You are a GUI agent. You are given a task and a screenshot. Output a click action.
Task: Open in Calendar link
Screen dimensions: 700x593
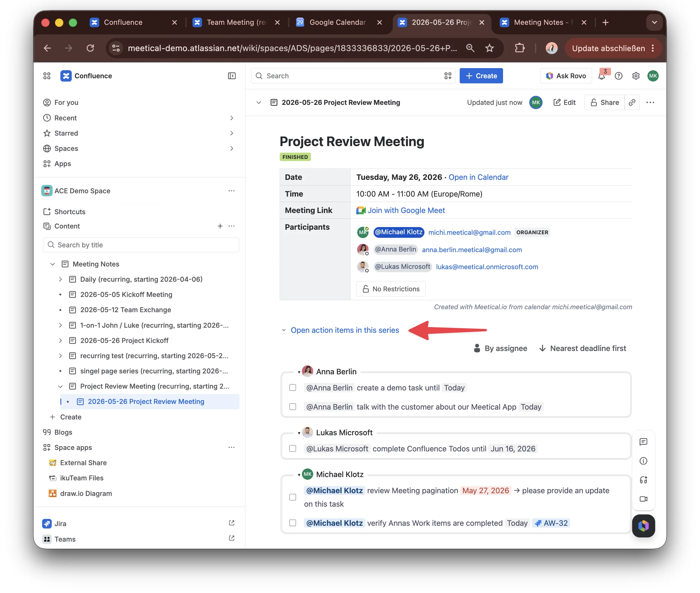point(478,177)
